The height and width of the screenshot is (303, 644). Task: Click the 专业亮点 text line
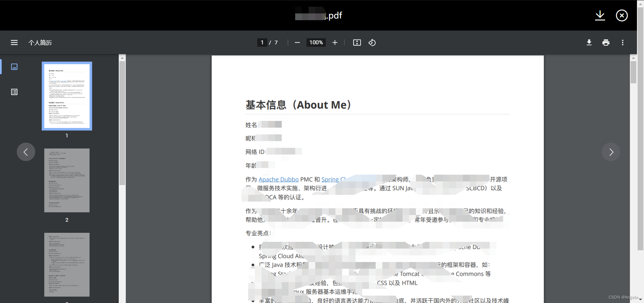[258, 233]
